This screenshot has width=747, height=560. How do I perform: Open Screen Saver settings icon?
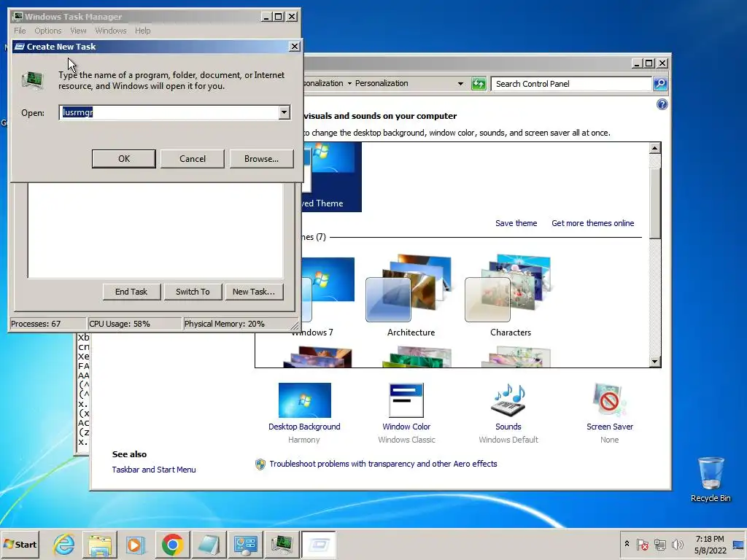(610, 400)
